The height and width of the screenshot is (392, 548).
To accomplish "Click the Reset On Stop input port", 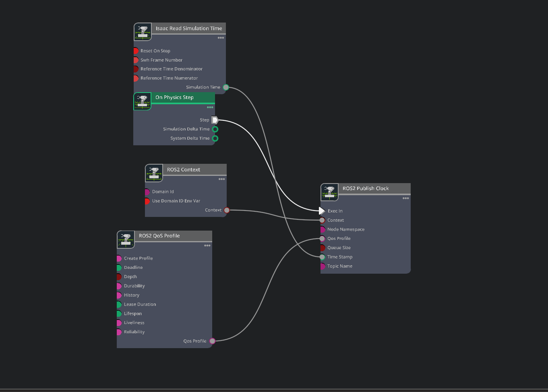I will coord(136,51).
